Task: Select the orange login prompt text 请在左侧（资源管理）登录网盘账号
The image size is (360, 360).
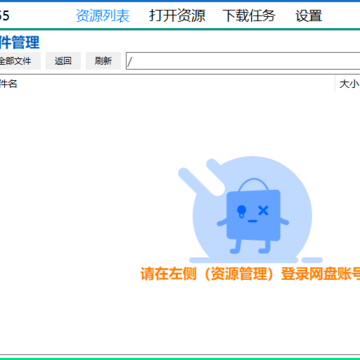Action: click(250, 274)
